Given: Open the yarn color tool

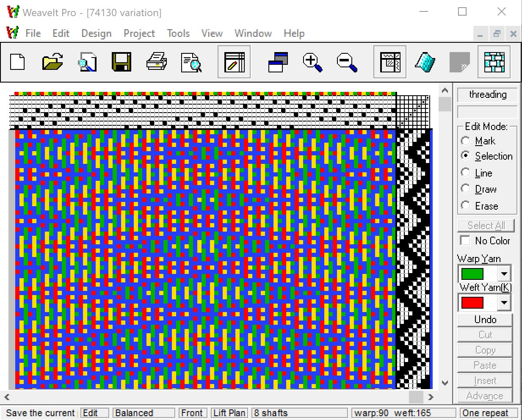Looking at the screenshot, I should tap(425, 62).
